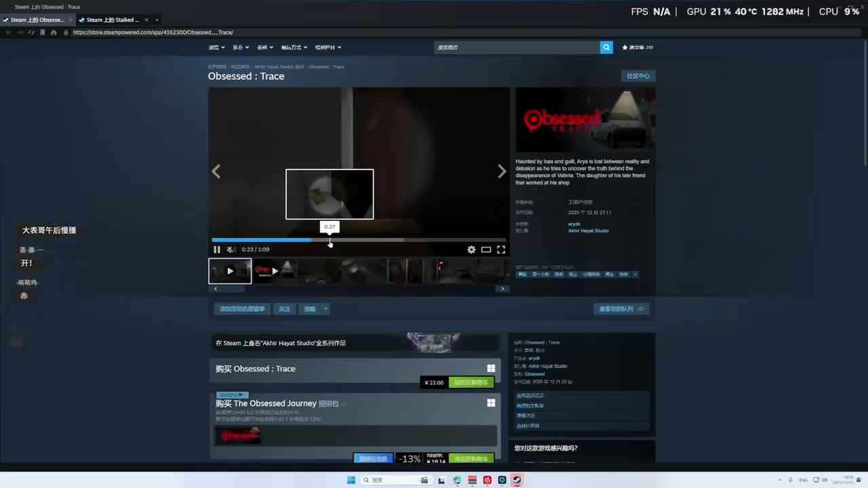Expand the first store navigation dropdown
The width and height of the screenshot is (868, 488).
[216, 47]
